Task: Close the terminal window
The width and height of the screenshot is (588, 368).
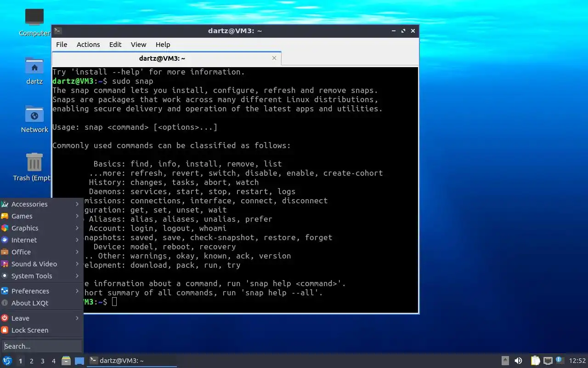Action: [413, 31]
